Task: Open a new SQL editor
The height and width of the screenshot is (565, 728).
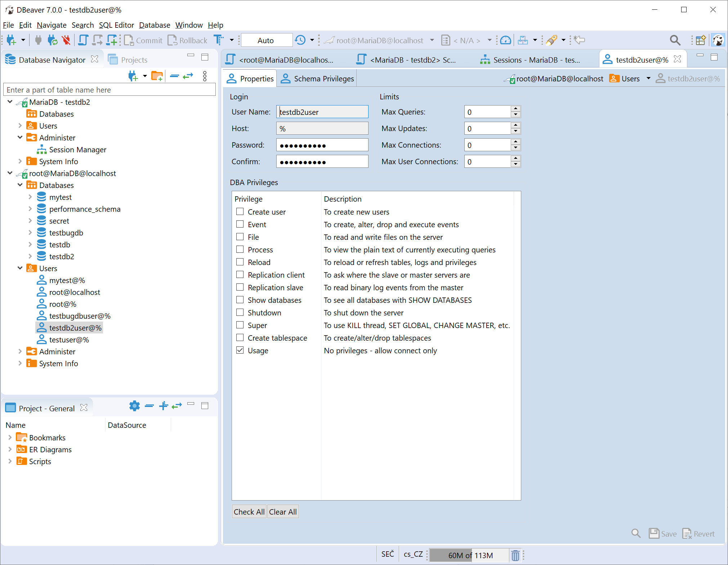Action: [112, 40]
